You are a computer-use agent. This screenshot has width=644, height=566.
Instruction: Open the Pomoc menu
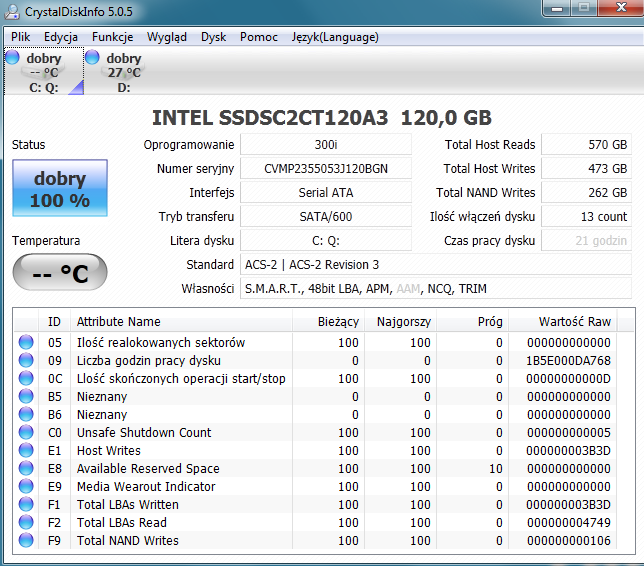tap(259, 37)
